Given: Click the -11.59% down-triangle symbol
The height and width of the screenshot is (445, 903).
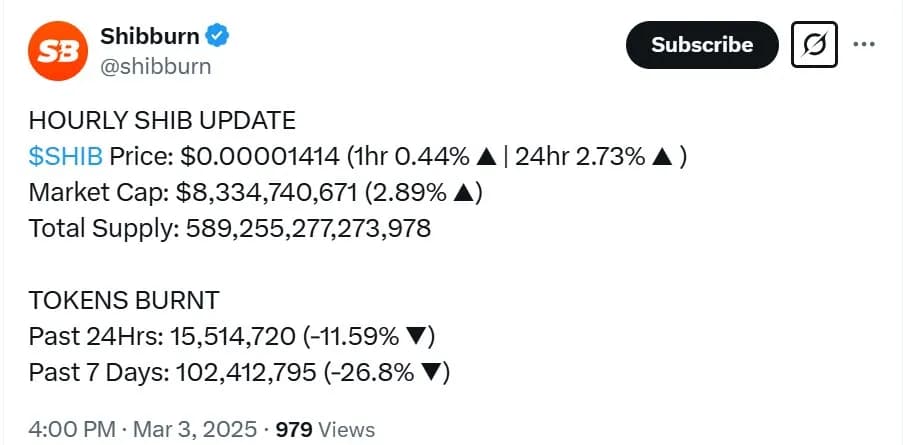Looking at the screenshot, I should coord(415,337).
